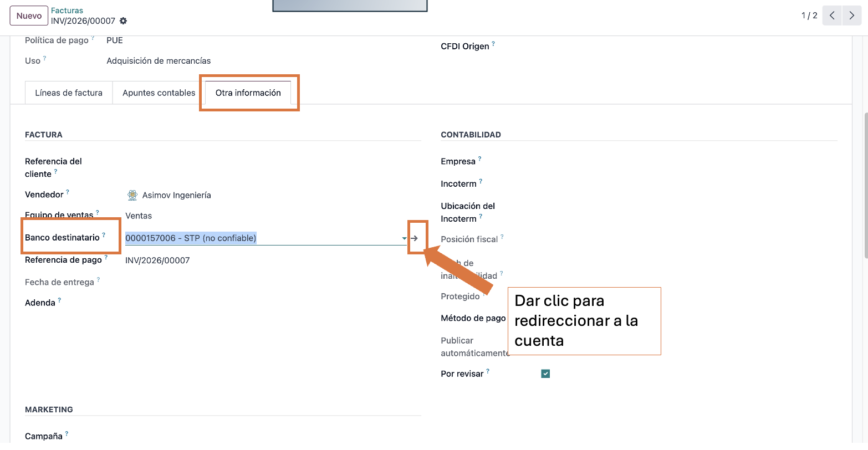
Task: Open the Banco destinatario internal link arrow
Action: [x=415, y=238]
